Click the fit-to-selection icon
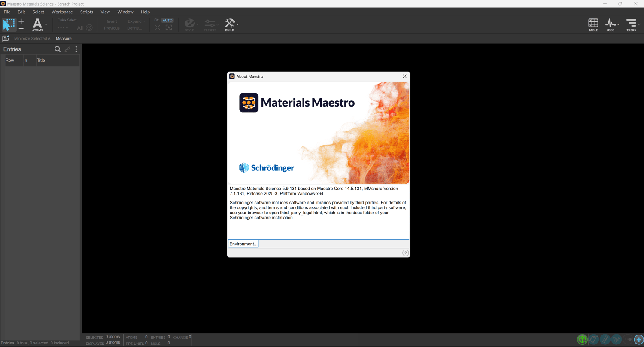The image size is (644, 347). click(169, 27)
